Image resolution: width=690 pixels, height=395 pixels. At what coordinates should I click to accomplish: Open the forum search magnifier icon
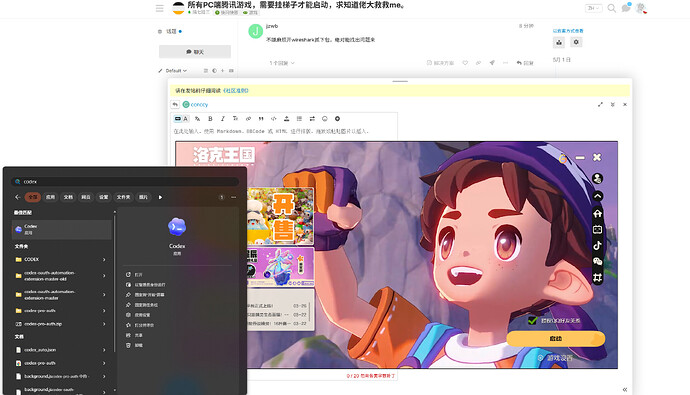tap(612, 8)
